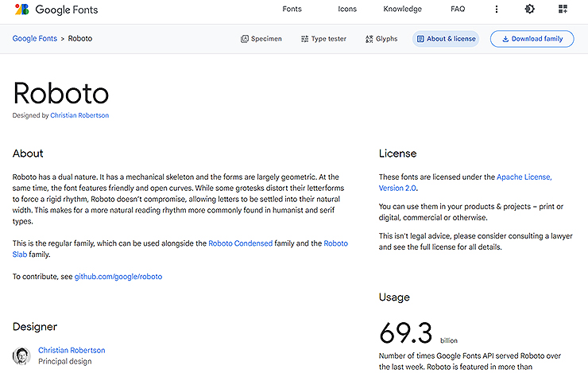Open the Roboto Condensed family link
The width and height of the screenshot is (588, 373).
point(241,243)
